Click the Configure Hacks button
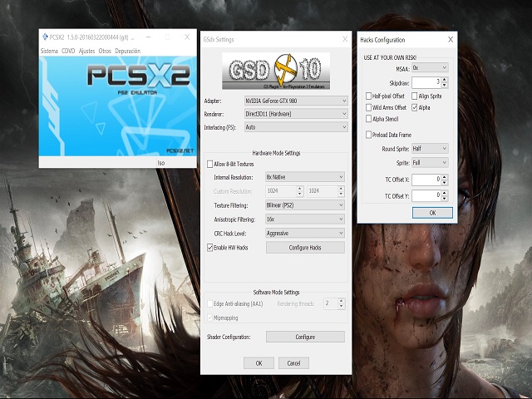 pyautogui.click(x=305, y=248)
